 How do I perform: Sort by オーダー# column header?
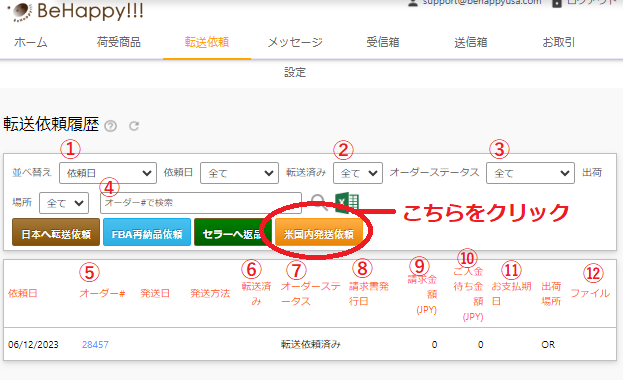(102, 293)
